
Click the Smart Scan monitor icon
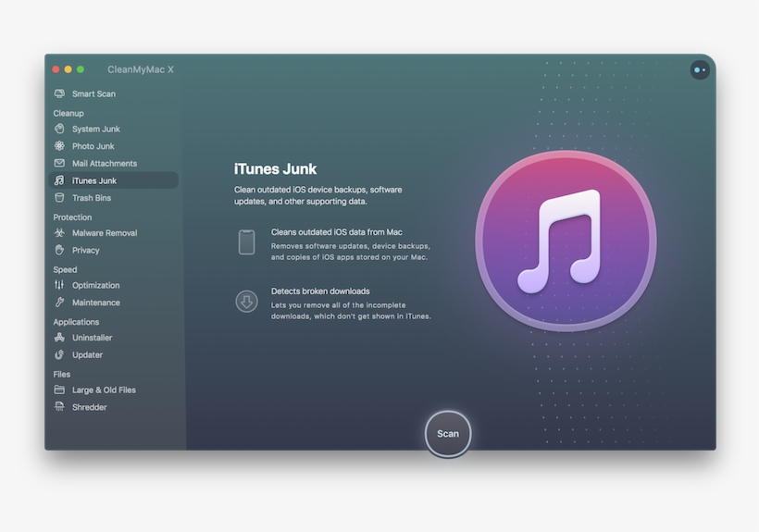point(59,93)
